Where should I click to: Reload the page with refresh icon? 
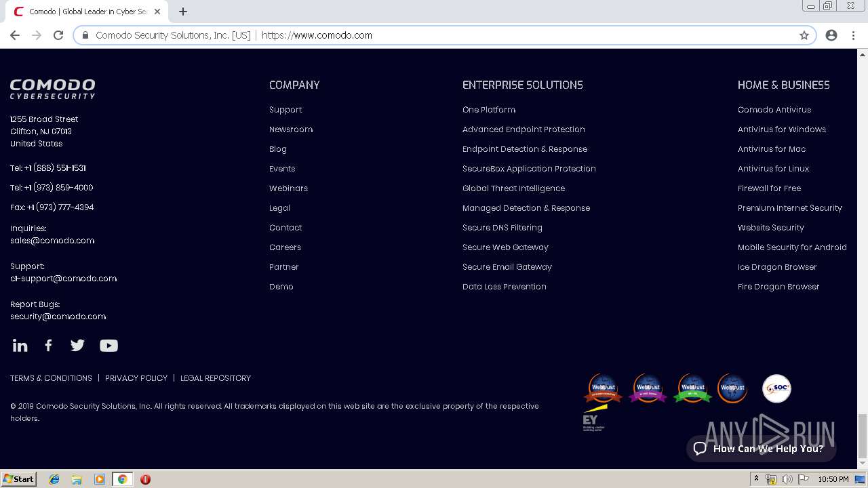(58, 35)
